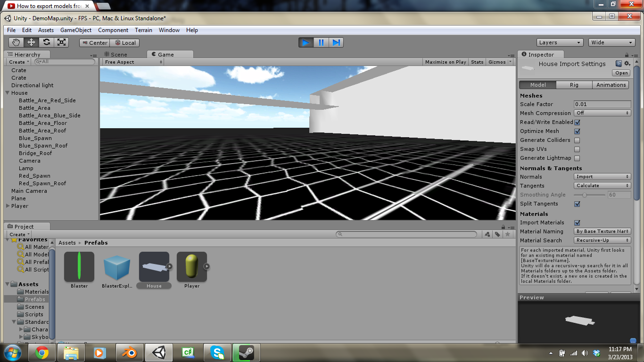Viewport: 644px width, 362px height.
Task: Select the Move transform tool
Action: tap(31, 42)
